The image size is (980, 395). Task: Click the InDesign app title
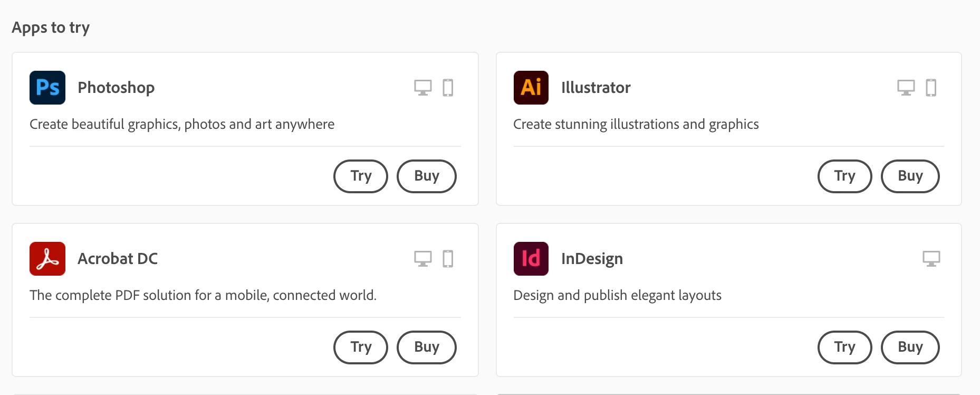[592, 259]
